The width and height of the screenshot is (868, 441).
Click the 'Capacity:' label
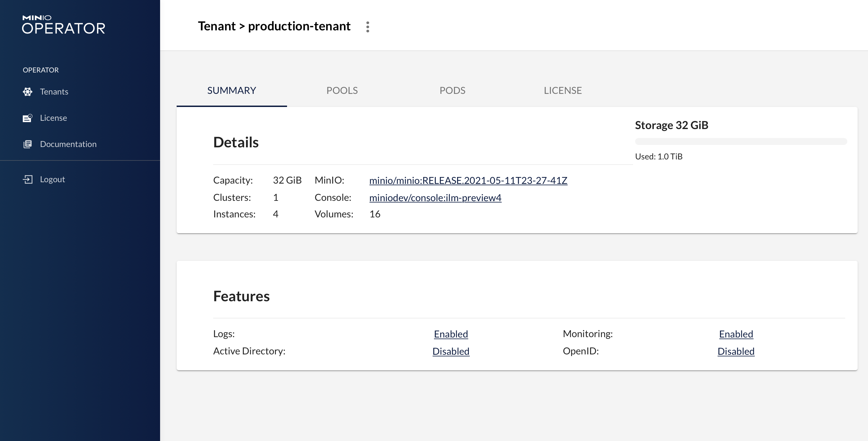233,180
